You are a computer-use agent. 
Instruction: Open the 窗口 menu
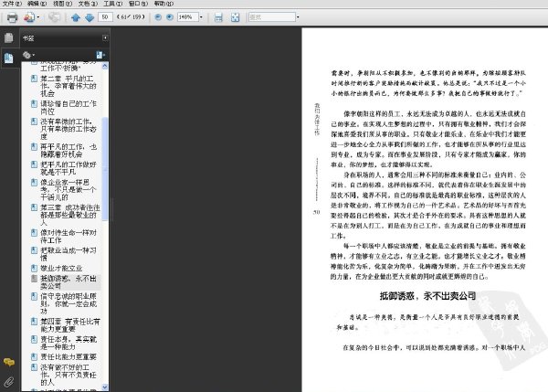(138, 4)
